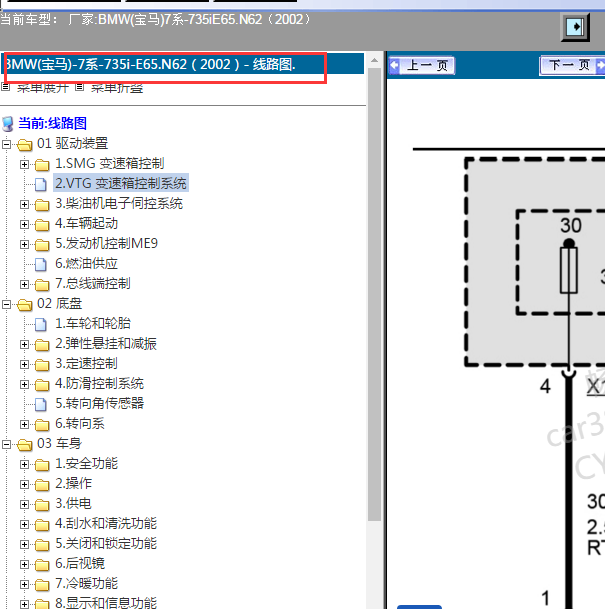Expand 5.关闭和锁定功能 node
Image resolution: width=605 pixels, height=609 pixels.
point(24,545)
